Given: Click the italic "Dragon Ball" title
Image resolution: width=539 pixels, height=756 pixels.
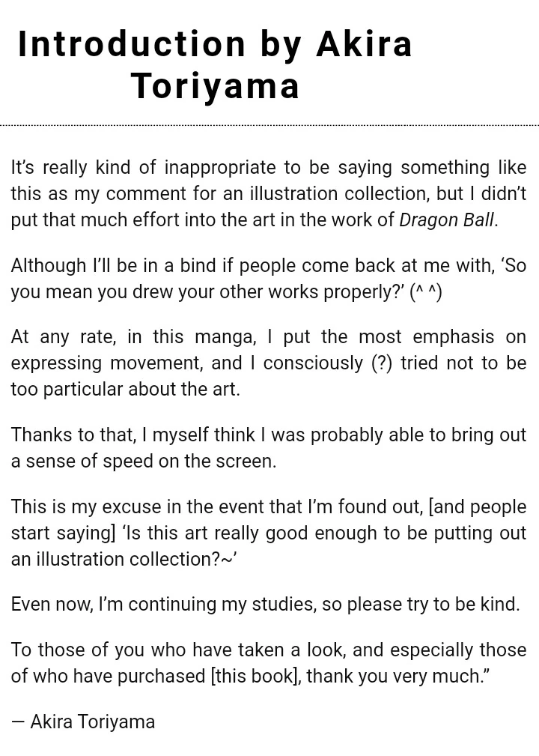Looking at the screenshot, I should pyautogui.click(x=446, y=220).
